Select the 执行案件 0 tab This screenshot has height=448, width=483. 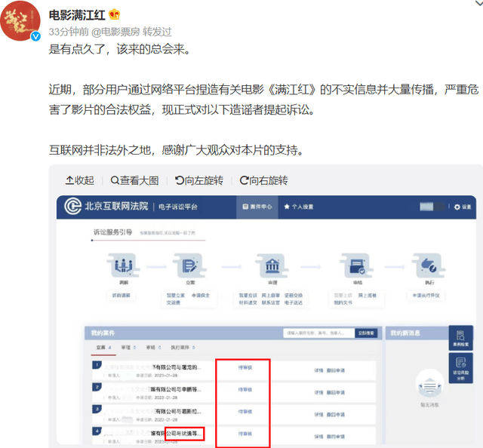[x=183, y=348]
